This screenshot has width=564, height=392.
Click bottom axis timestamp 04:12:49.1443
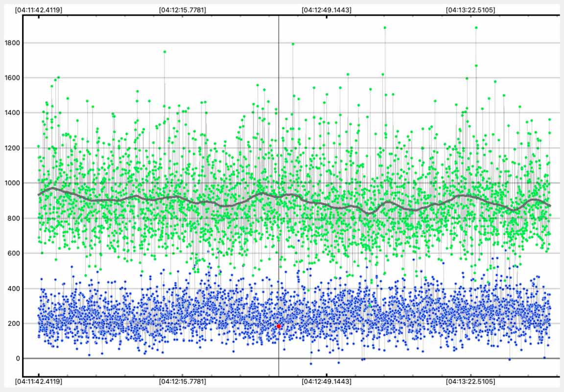(x=326, y=381)
